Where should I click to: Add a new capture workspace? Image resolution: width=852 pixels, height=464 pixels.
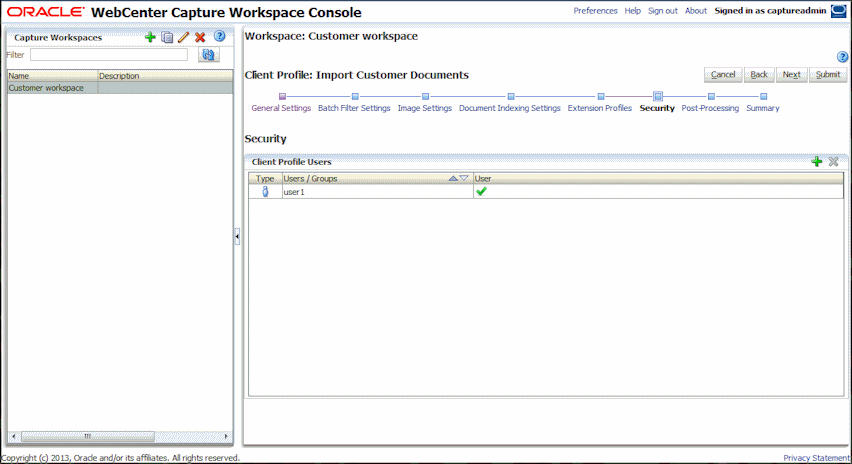pyautogui.click(x=150, y=37)
